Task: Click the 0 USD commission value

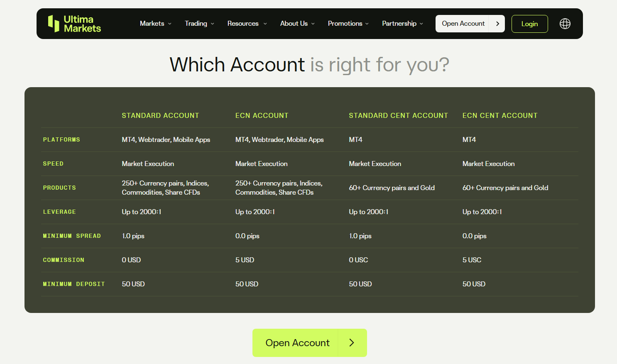Action: 131,260
